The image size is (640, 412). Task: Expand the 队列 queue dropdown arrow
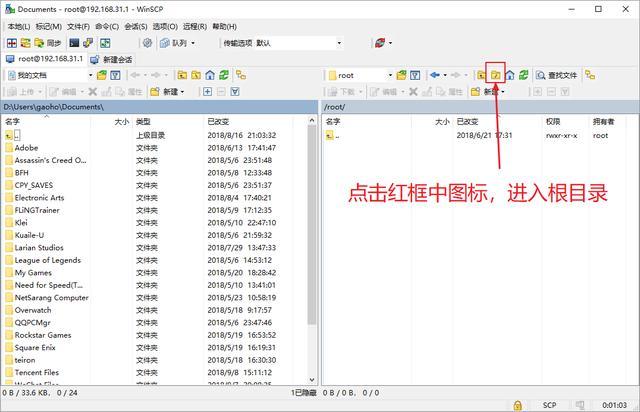(193, 43)
